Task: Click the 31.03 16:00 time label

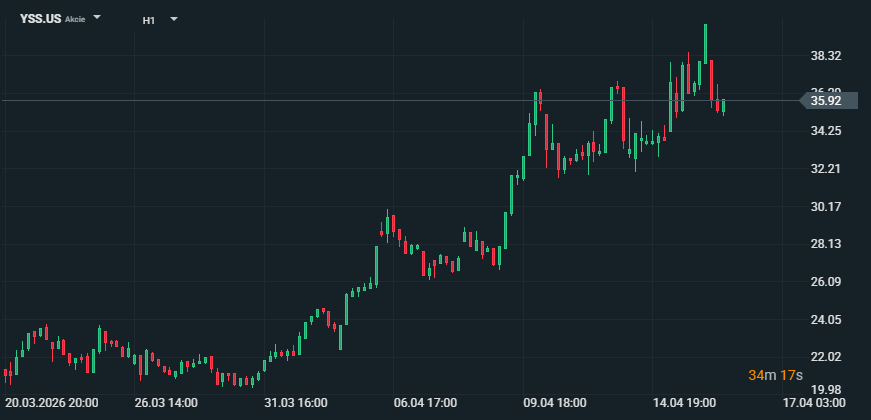Action: (x=296, y=403)
